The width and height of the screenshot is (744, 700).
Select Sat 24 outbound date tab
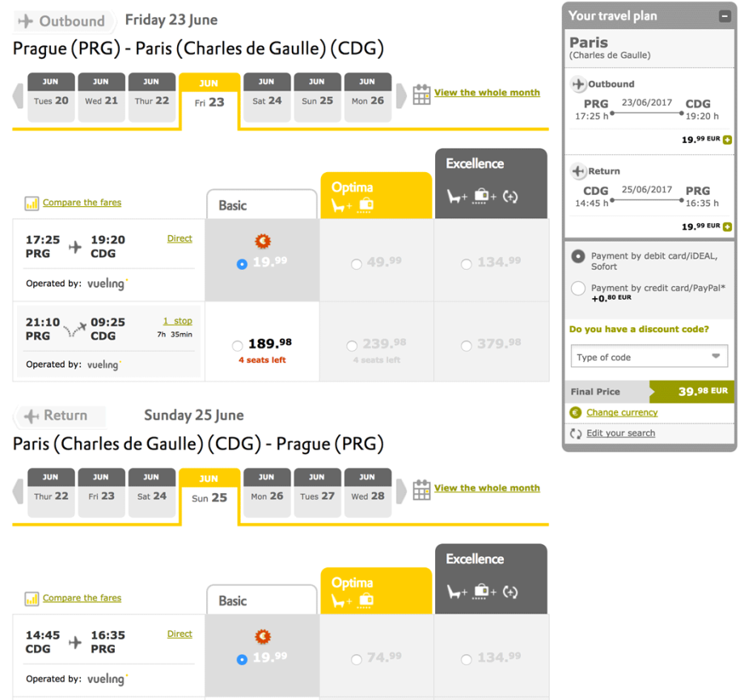(x=267, y=101)
